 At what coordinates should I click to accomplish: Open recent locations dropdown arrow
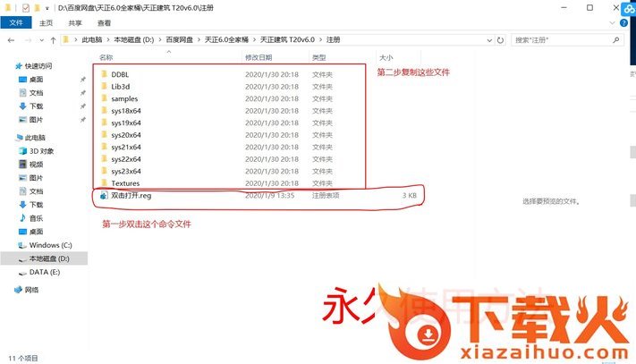point(41,40)
